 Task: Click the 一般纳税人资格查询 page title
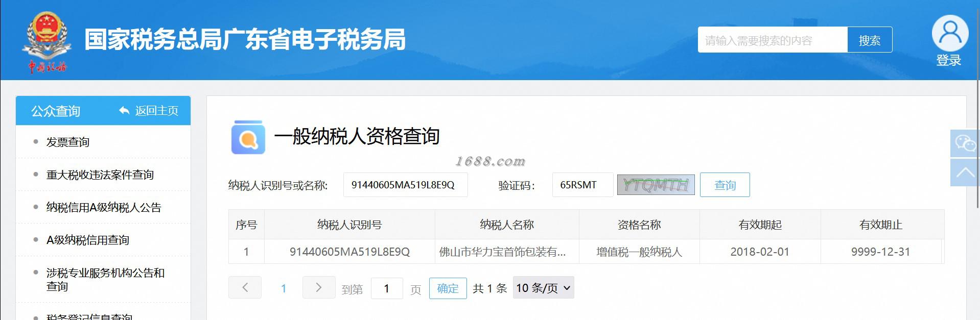357,136
